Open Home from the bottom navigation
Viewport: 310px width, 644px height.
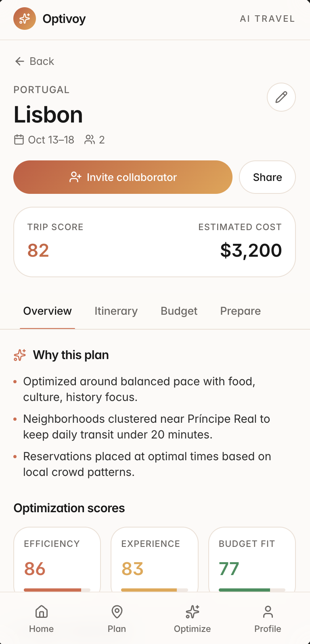[x=41, y=619]
